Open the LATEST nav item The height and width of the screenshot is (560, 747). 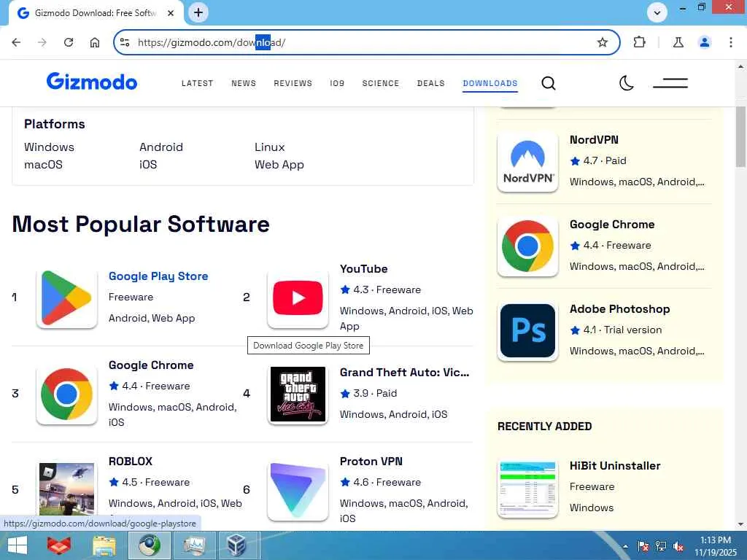(197, 83)
